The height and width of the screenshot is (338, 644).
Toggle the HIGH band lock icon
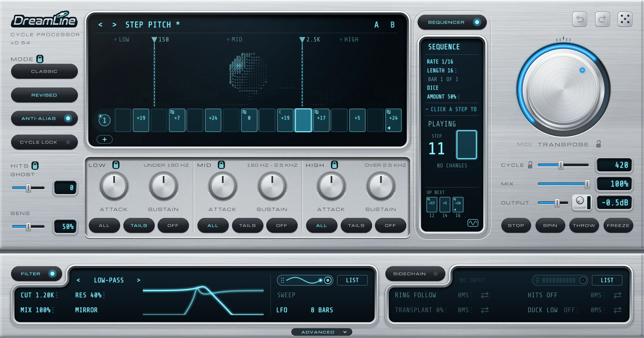[334, 165]
